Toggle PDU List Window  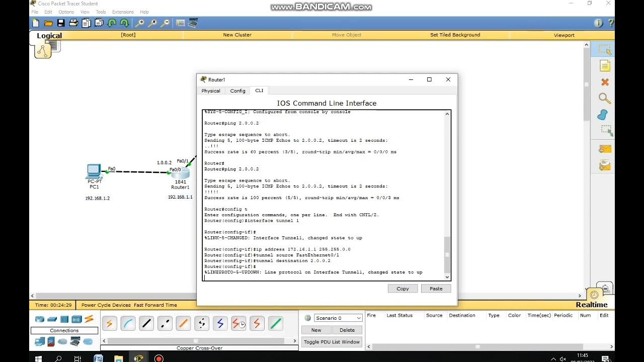click(332, 342)
